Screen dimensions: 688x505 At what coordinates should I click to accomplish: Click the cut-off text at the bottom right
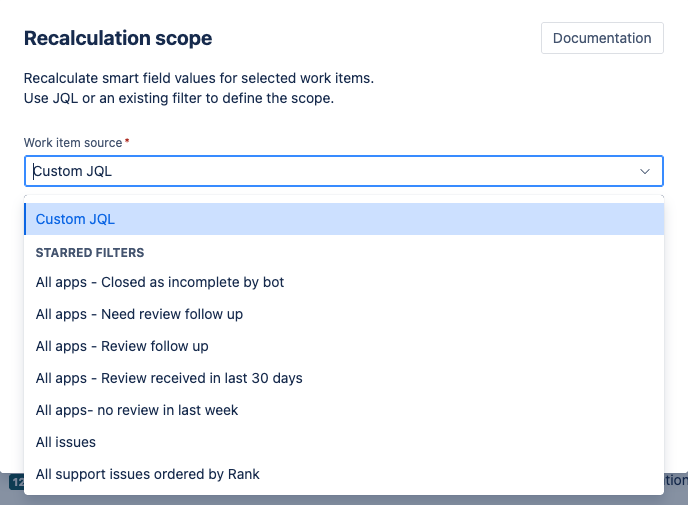tap(673, 481)
